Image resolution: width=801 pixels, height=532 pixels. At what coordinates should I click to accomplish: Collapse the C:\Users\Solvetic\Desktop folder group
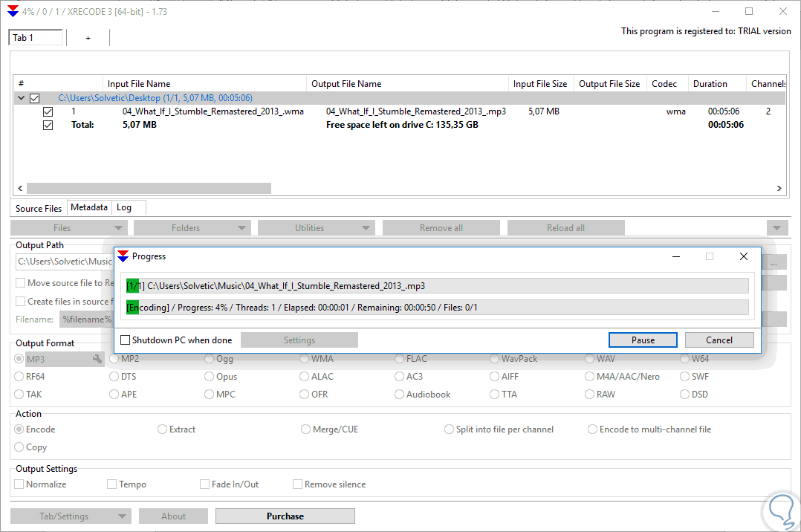[21, 98]
